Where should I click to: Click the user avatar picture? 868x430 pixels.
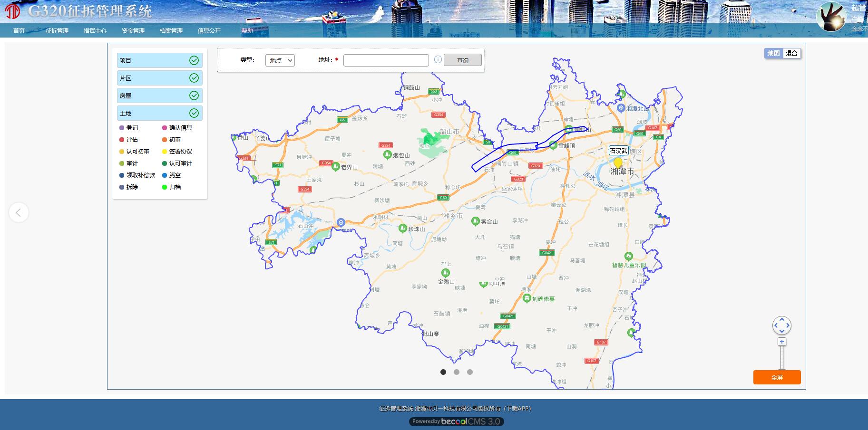pos(831,17)
